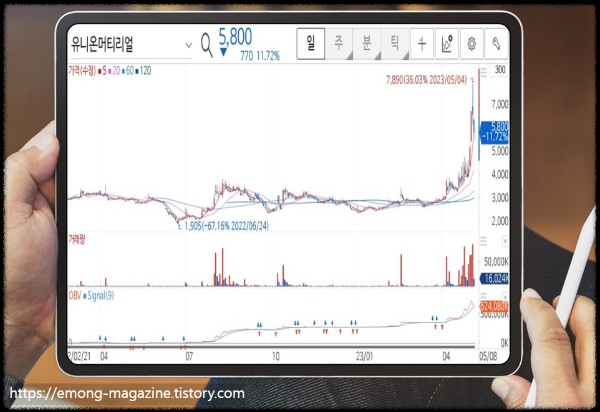Click the 16,024K volume tag

[494, 278]
